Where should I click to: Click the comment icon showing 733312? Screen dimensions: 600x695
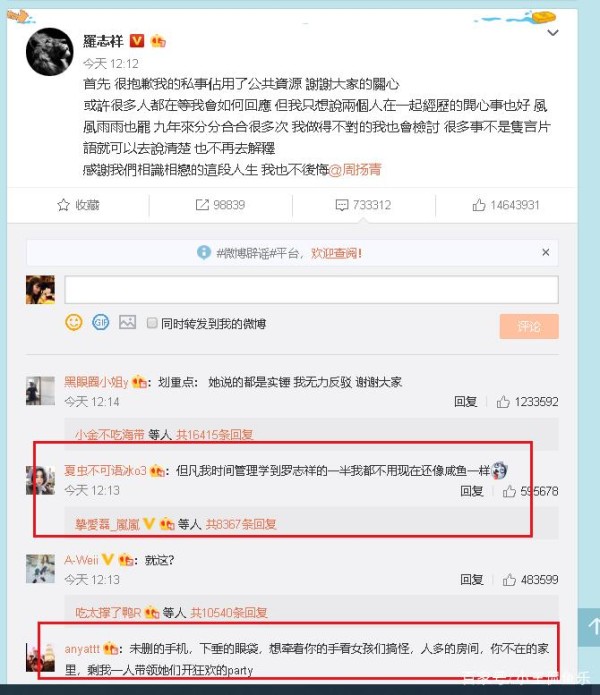point(342,205)
